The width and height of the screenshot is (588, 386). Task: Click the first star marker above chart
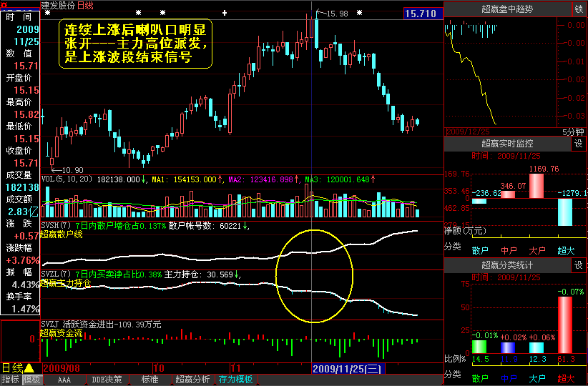[x=47, y=13]
